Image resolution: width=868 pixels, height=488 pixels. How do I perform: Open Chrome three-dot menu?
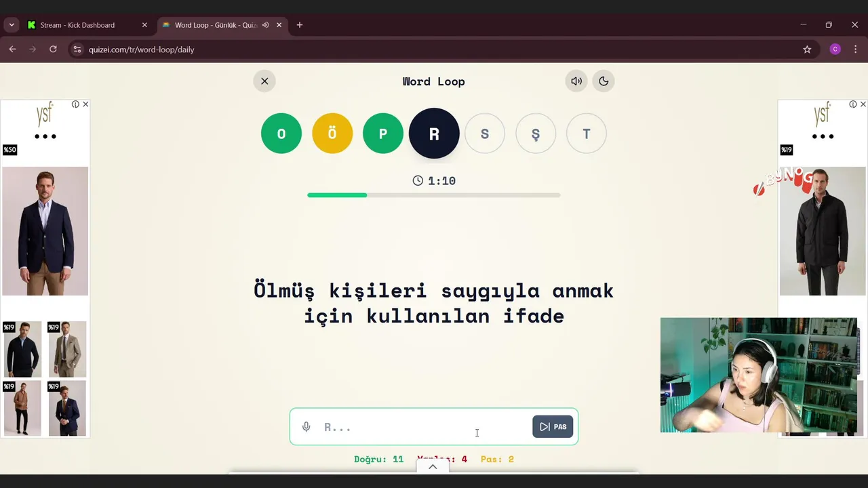click(855, 49)
